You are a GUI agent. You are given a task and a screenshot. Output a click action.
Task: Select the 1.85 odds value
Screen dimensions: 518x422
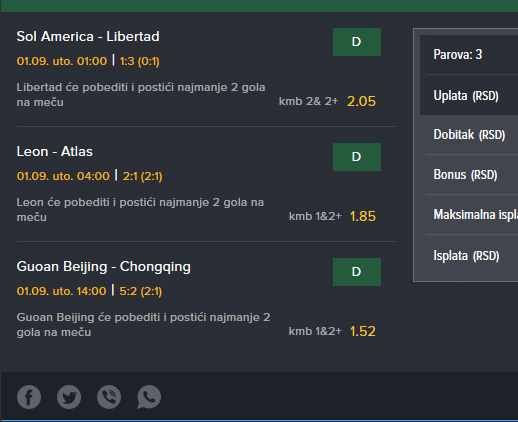(x=363, y=216)
